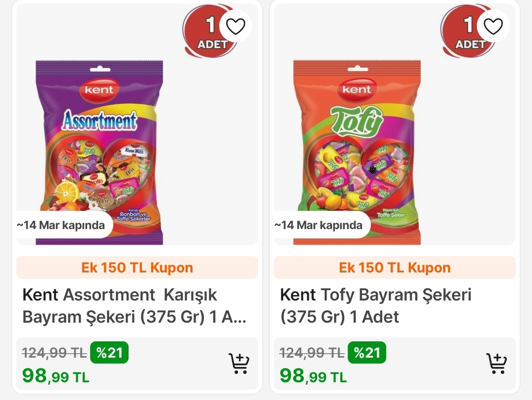Open the Kent Tofy product image
Screen dimensions: 532x400
click(357, 152)
